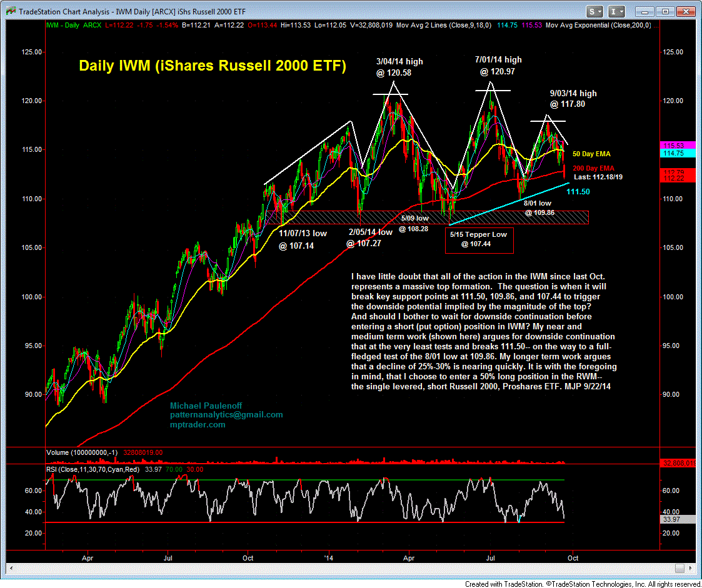
Task: Click the TradeStation window icon in title bar
Action: pos(11,11)
